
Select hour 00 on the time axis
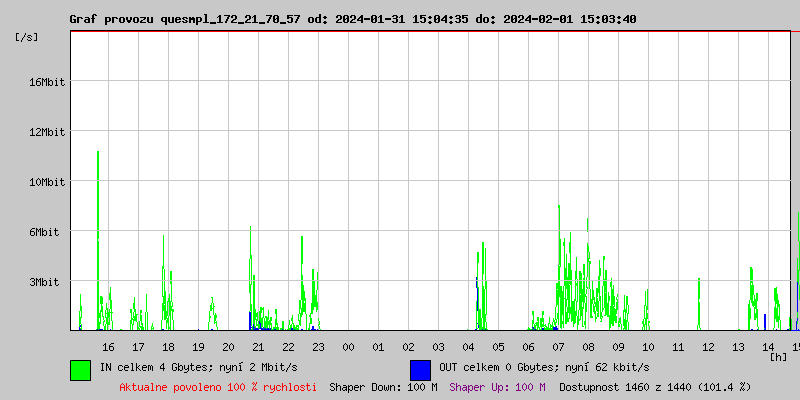348,347
